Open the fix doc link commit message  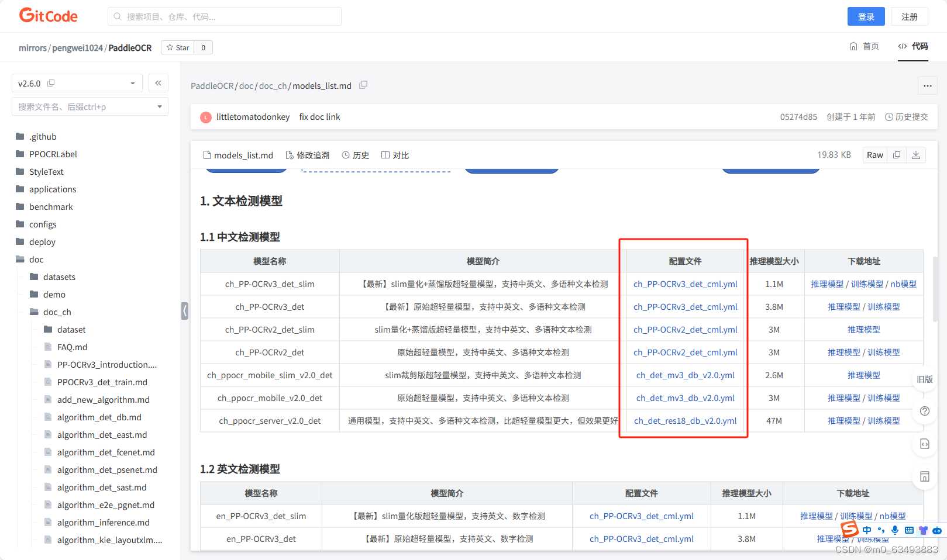[319, 117]
